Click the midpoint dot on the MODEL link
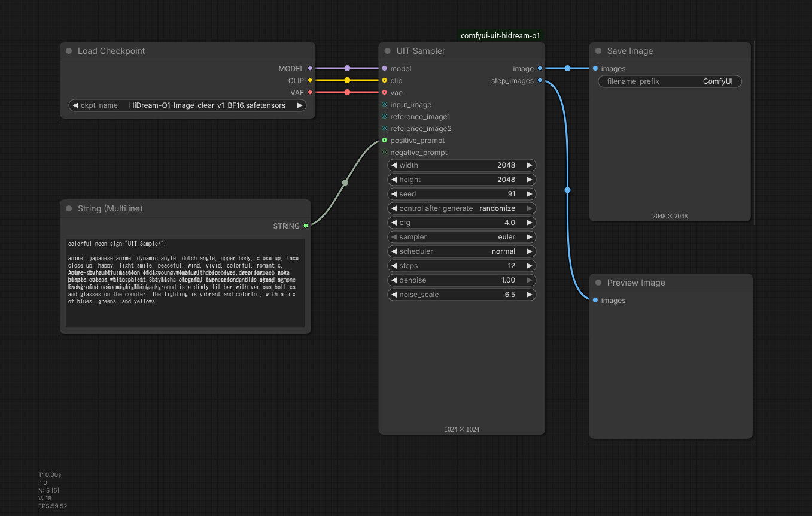Viewport: 812px width, 516px height. coord(347,68)
